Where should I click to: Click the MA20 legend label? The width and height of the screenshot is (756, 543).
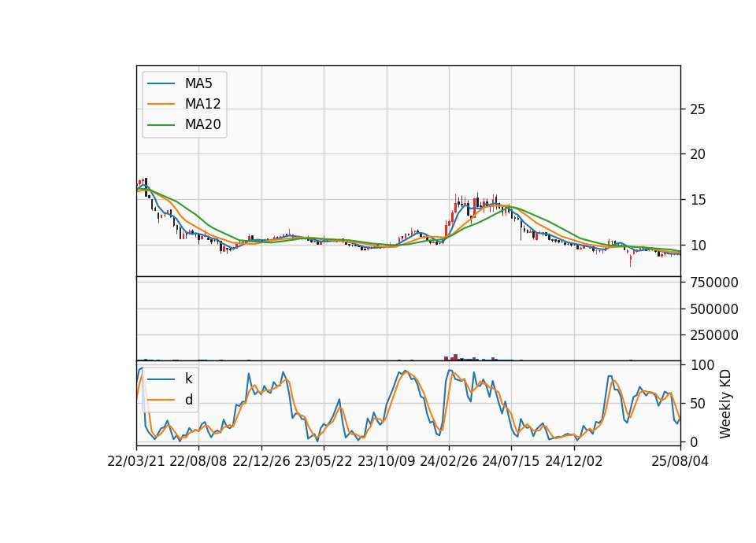[202, 124]
